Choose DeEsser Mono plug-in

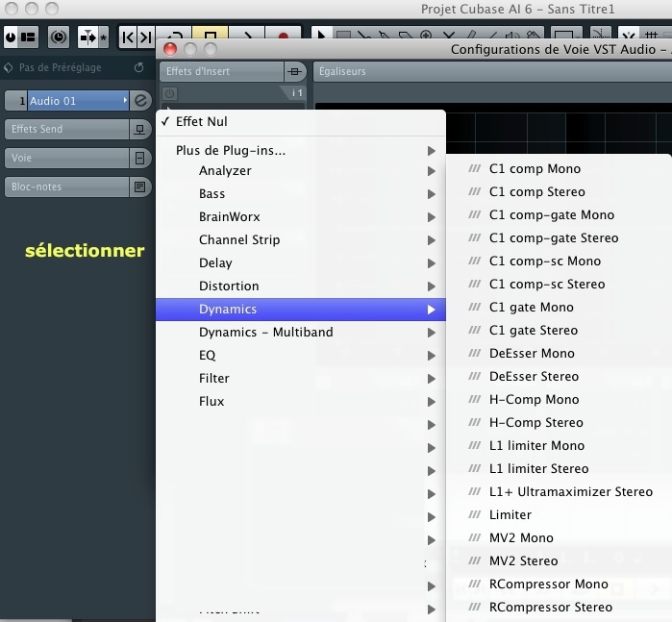click(559, 354)
